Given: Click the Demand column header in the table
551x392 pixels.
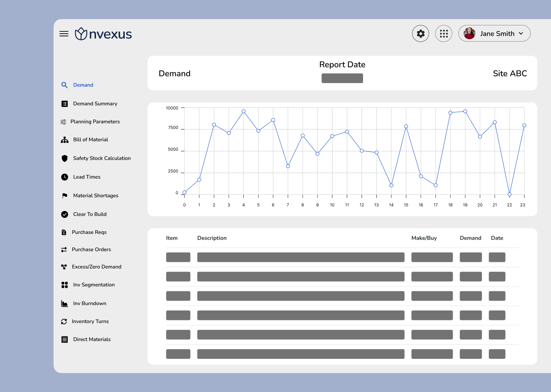Looking at the screenshot, I should (x=470, y=238).
